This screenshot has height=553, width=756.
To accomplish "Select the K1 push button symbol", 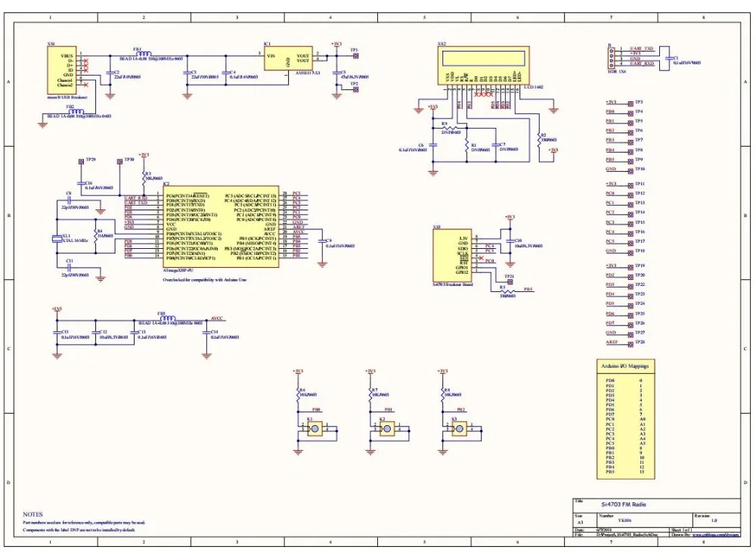I will pyautogui.click(x=314, y=428).
